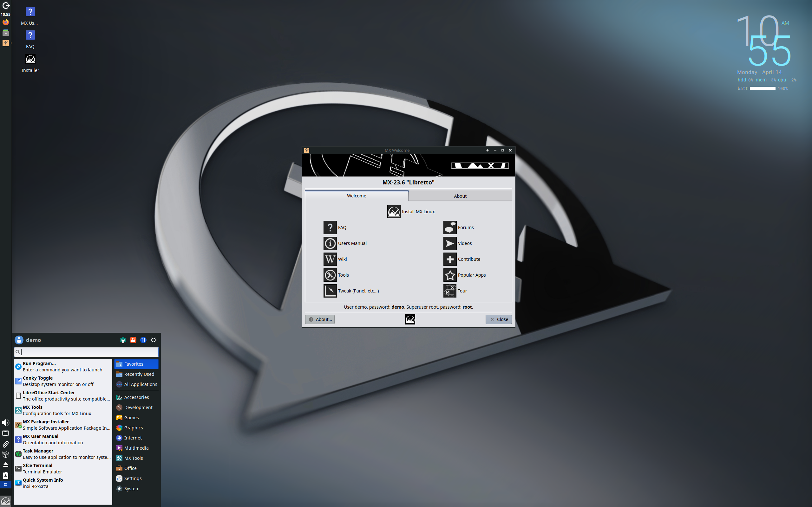The height and width of the screenshot is (507, 812).
Task: Launch the Installer from the desktop
Action: 30,59
